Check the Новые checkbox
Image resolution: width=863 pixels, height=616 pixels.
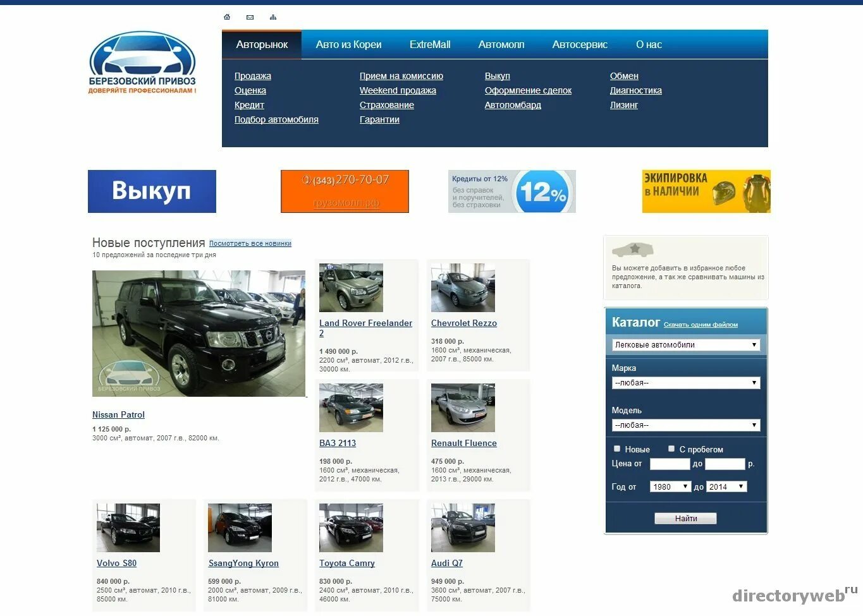pos(617,449)
